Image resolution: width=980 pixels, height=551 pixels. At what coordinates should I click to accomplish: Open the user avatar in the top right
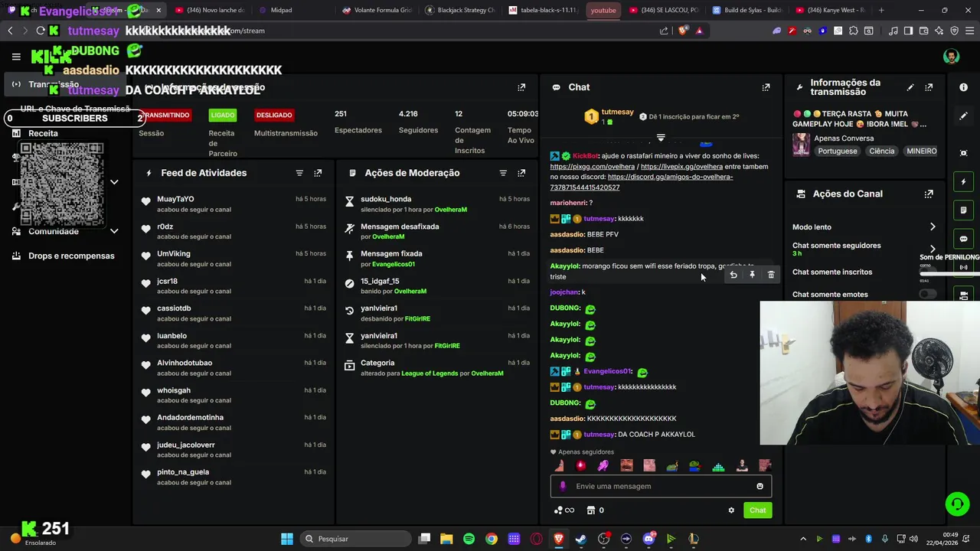tap(951, 57)
